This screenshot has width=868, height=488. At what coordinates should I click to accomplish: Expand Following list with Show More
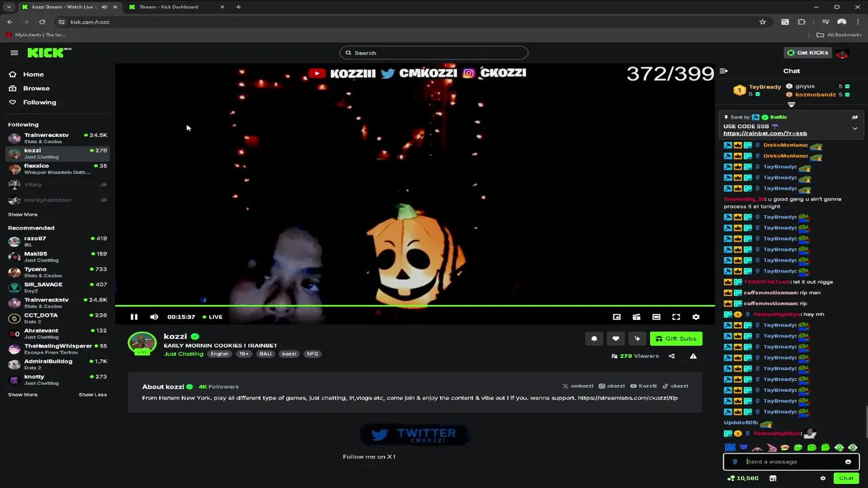(22, 214)
